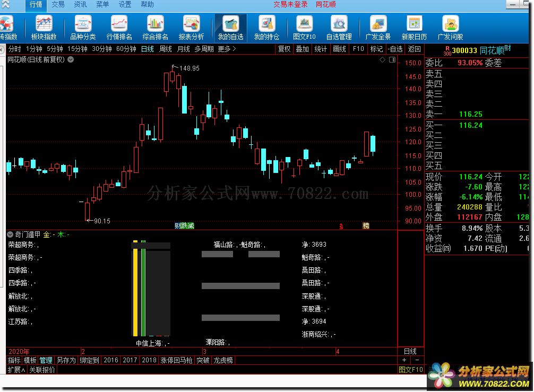
Task: Click the 财 marker below the chart
Action: pos(177,225)
